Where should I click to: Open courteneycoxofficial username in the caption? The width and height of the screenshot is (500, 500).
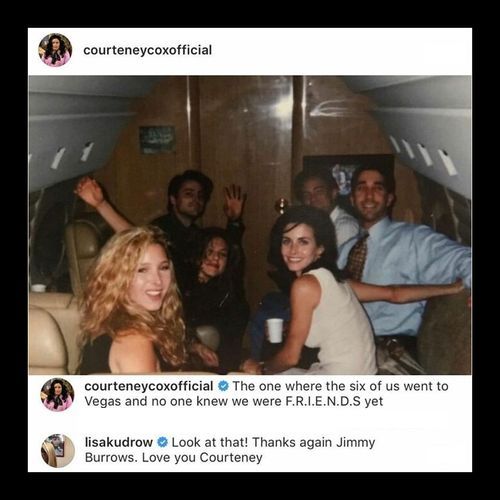click(x=149, y=386)
